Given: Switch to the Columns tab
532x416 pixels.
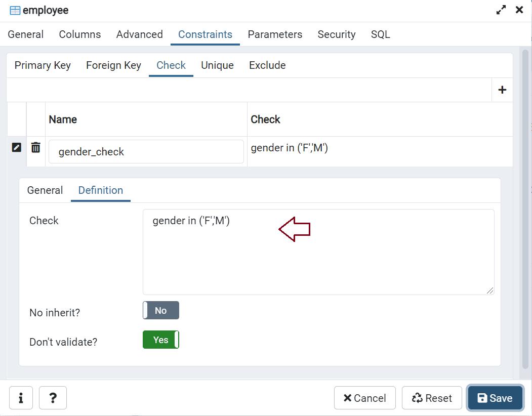Looking at the screenshot, I should pos(79,34).
